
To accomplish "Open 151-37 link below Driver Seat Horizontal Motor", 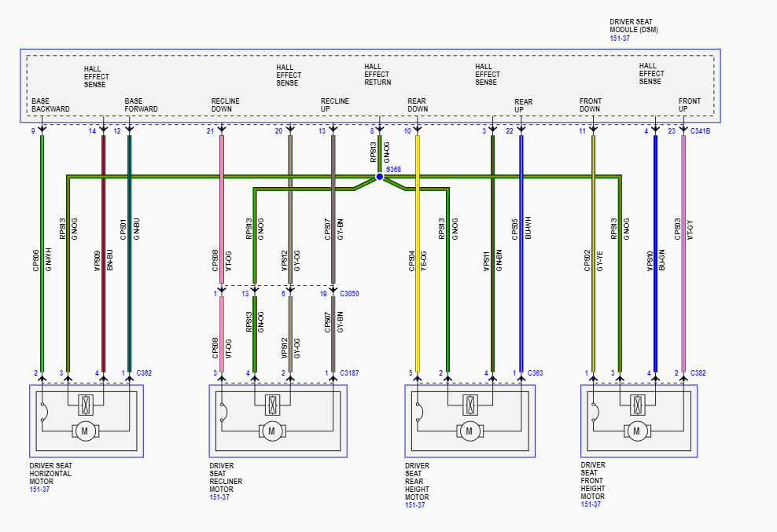I will pos(40,490).
